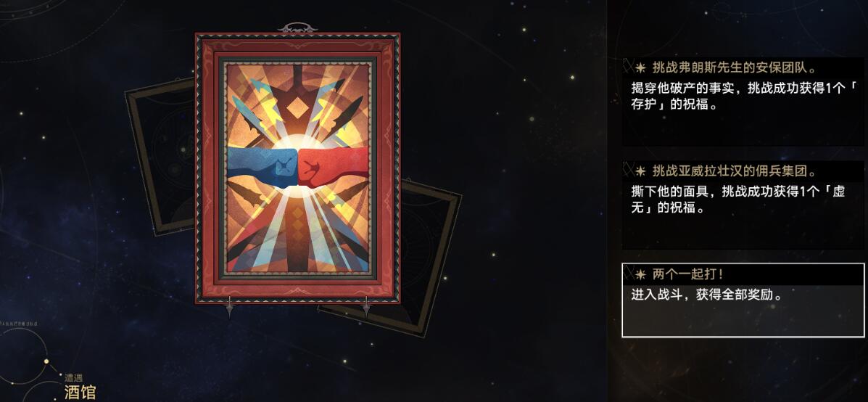Choose the 两个一起打! option title

687,274
